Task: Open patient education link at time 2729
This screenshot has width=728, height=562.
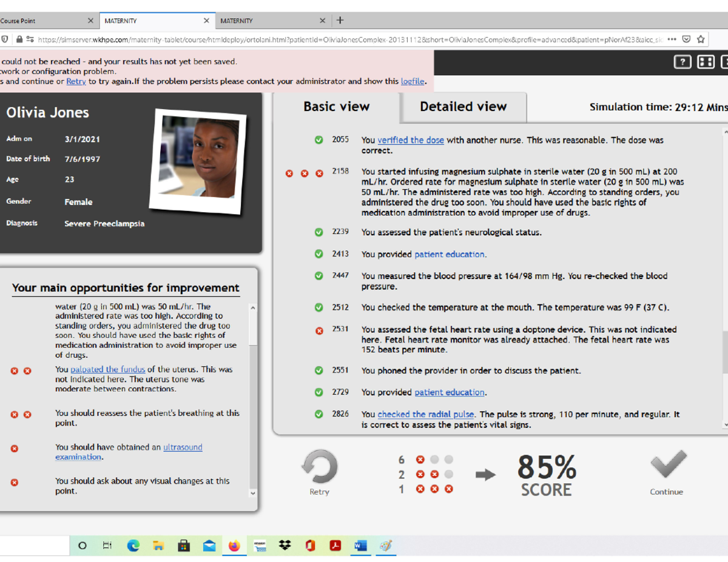Action: coord(450,393)
